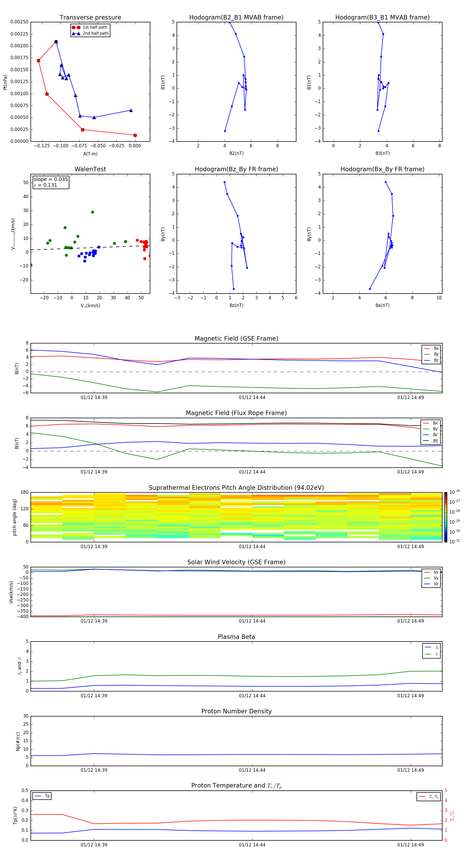473x868 pixels.
Task: Click "Magnetic Field (GSE Frame)" title
Action: (x=236, y=339)
